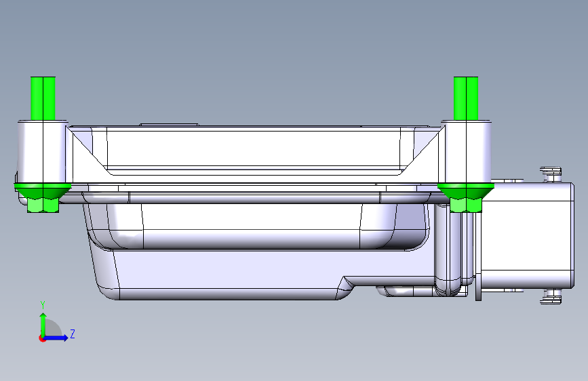Select the left cylindrical mounting boss
Image resolution: width=588 pixels, height=381 pixels.
click(x=43, y=152)
